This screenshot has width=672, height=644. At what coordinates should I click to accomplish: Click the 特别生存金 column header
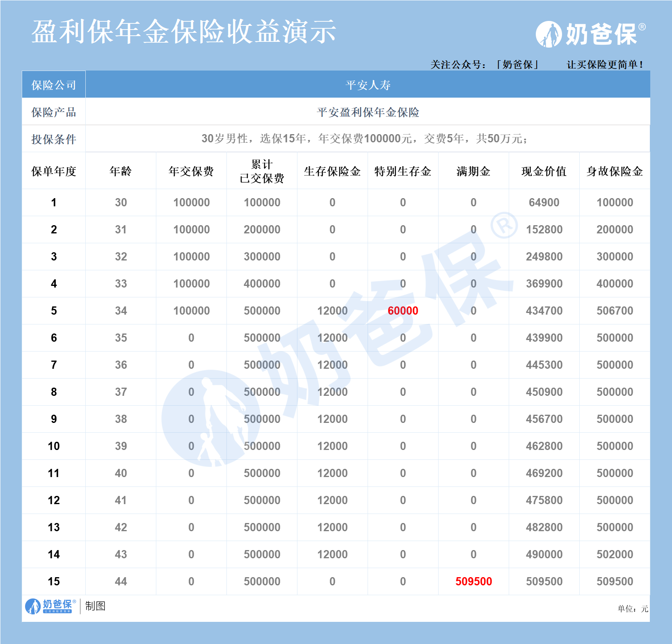(x=403, y=171)
